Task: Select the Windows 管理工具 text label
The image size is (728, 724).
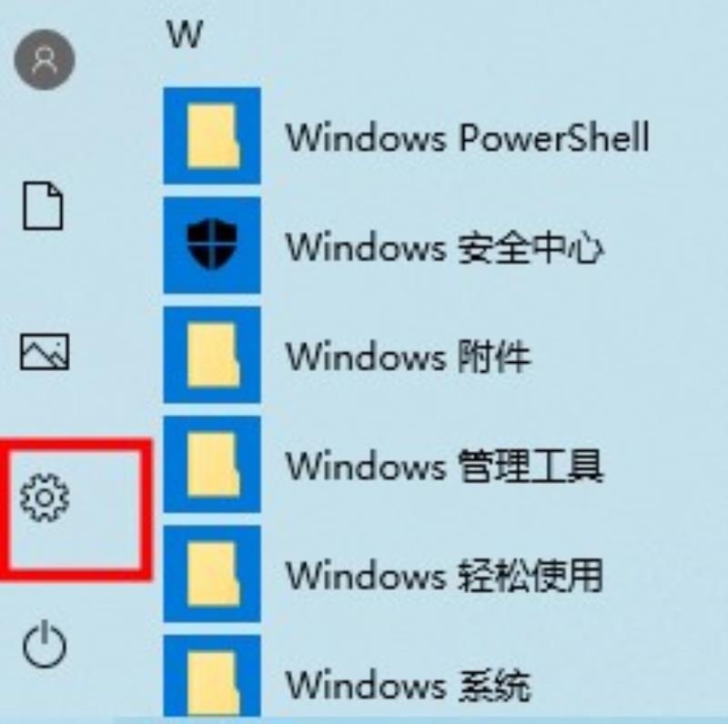Action: coord(444,466)
